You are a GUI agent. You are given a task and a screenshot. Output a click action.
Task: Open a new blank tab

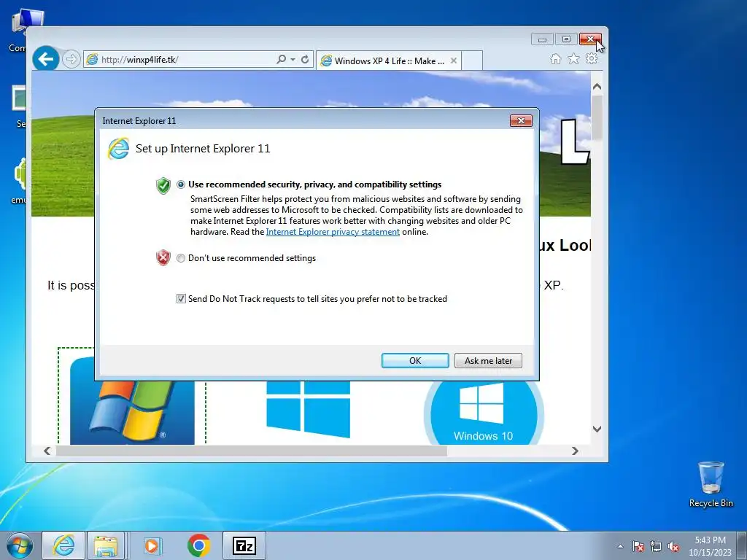(472, 61)
